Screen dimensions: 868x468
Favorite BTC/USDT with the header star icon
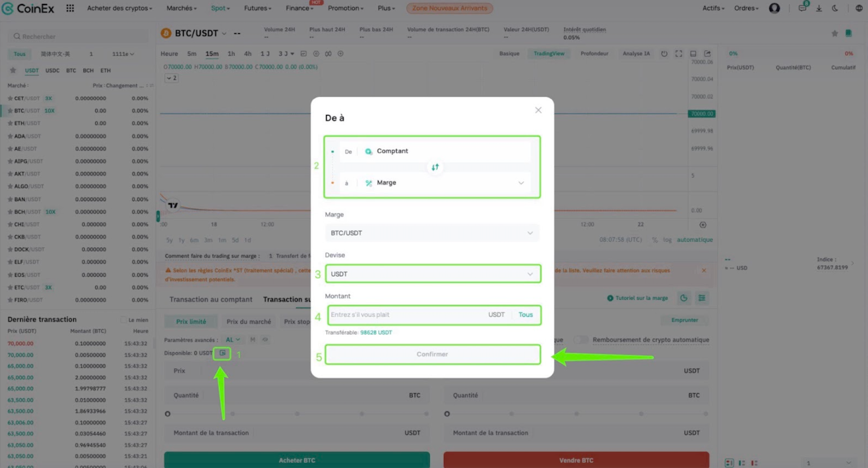834,34
